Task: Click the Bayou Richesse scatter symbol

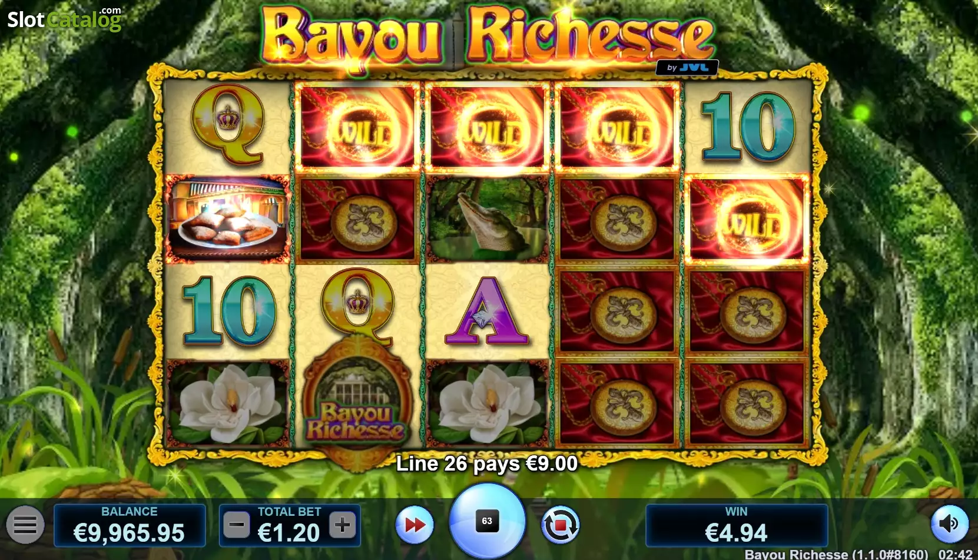Action: pos(357,402)
